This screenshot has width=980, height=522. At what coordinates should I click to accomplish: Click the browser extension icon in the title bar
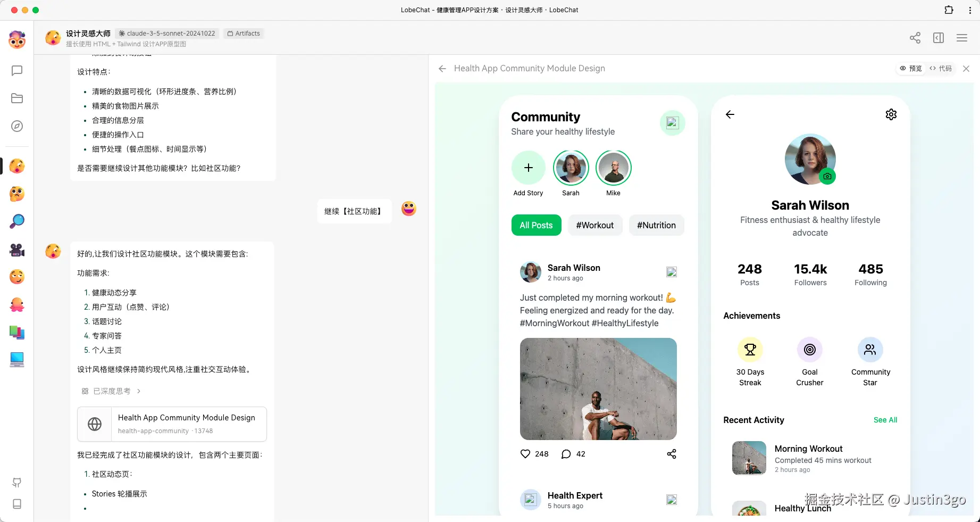[x=949, y=10]
